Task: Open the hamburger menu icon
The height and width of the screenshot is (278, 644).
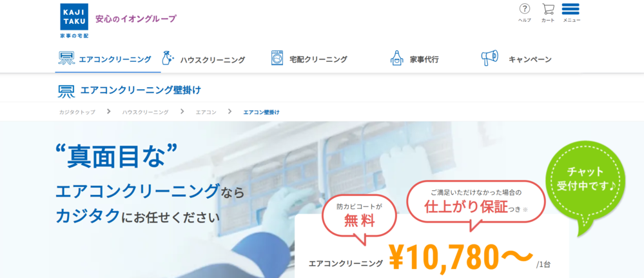Action: click(x=571, y=9)
